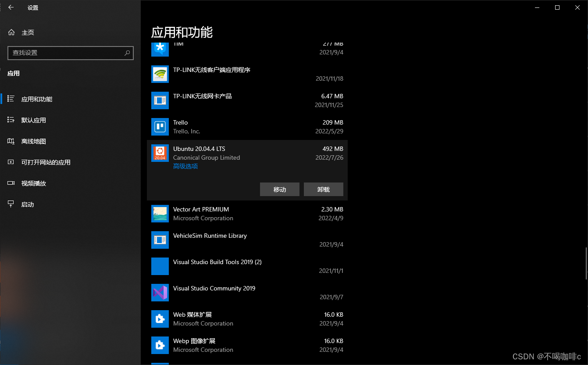Image resolution: width=588 pixels, height=365 pixels.
Task: Click the 卸载 button to uninstall Ubuntu
Action: pyautogui.click(x=324, y=190)
